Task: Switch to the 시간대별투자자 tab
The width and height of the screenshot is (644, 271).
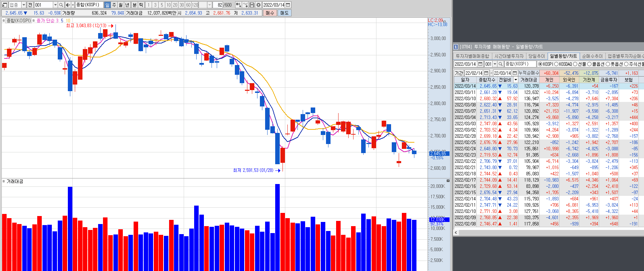Action: pyautogui.click(x=509, y=56)
